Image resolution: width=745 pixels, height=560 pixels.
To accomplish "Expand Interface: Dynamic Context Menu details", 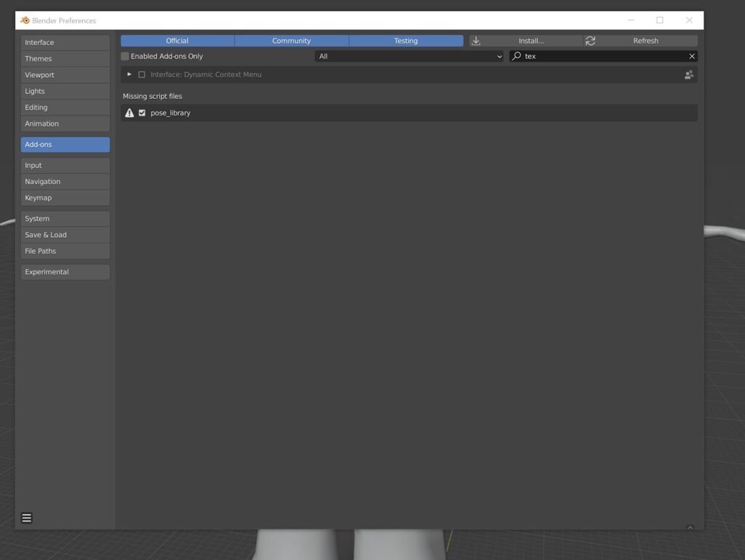I will [x=129, y=75].
